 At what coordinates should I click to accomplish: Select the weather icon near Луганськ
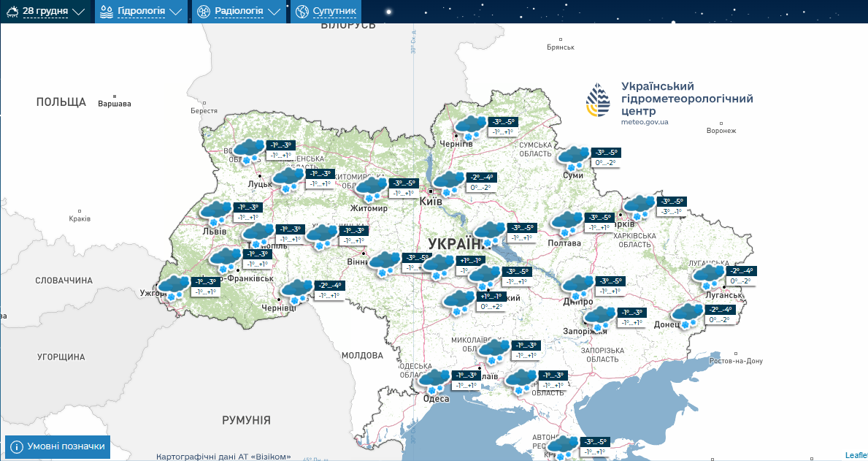point(708,276)
